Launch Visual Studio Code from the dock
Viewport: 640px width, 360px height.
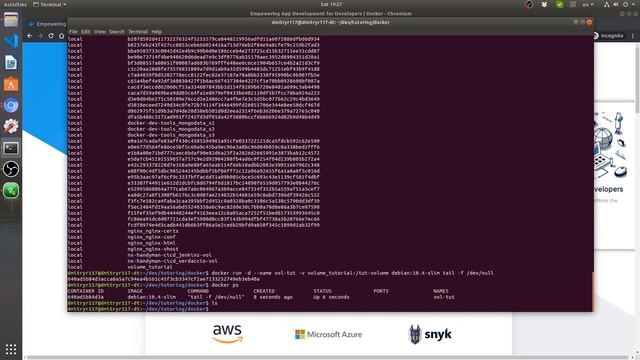click(x=11, y=41)
